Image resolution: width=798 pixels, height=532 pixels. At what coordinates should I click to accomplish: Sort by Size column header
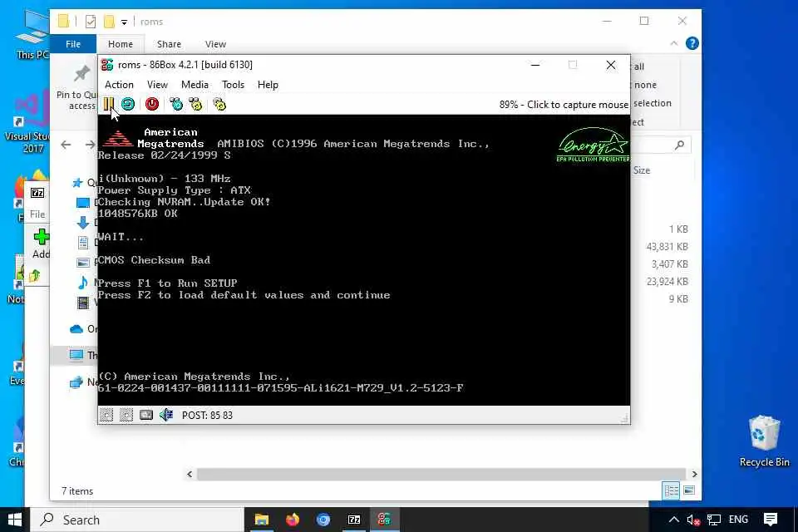pyautogui.click(x=642, y=170)
